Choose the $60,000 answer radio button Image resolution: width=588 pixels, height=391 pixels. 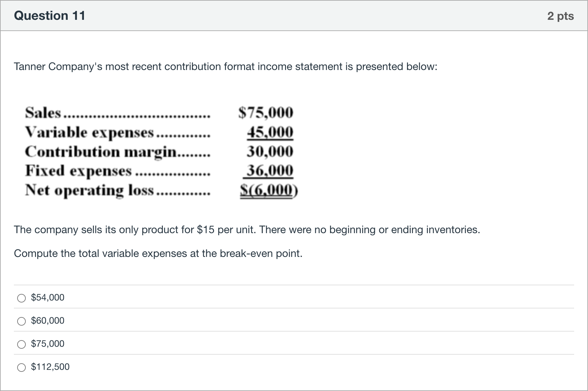pyautogui.click(x=21, y=321)
